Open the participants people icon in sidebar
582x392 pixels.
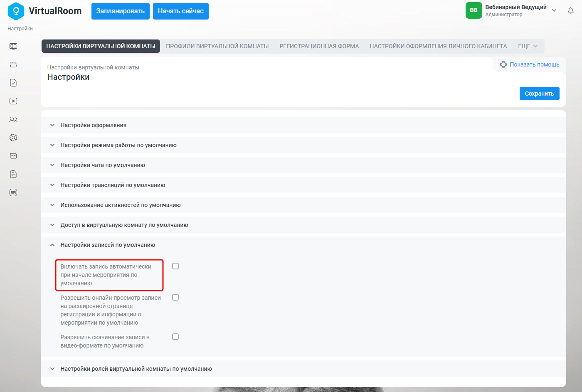click(13, 119)
